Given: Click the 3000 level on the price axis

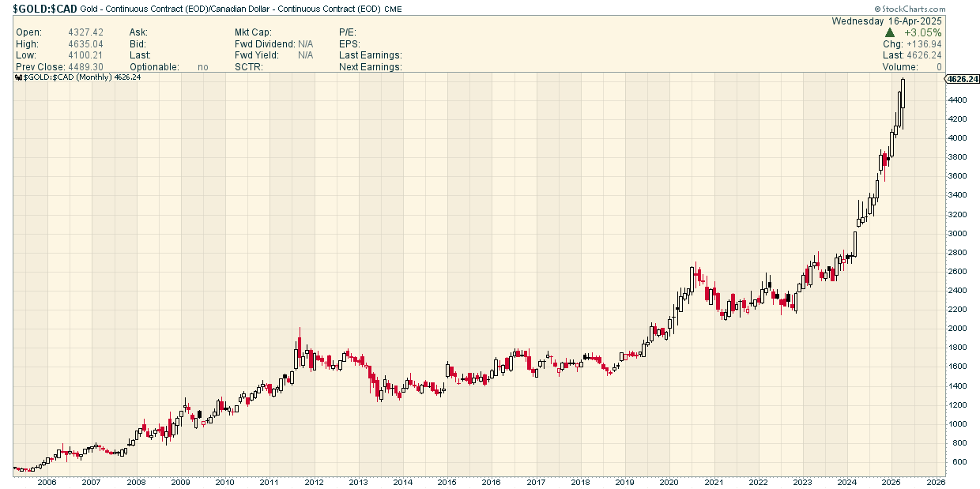Looking at the screenshot, I should point(957,233).
